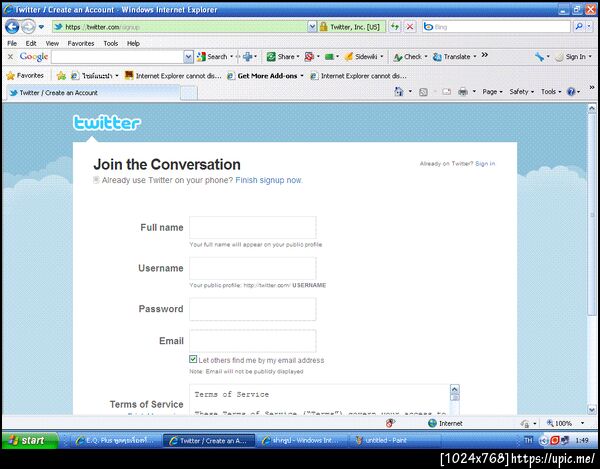The width and height of the screenshot is (600, 469).
Task: Click the blue plus icon on the Google toolbar
Action: click(248, 57)
